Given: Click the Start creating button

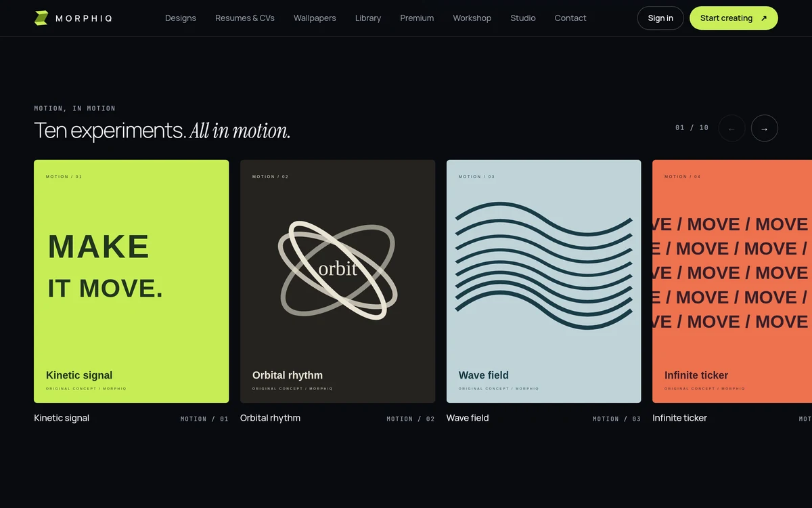Looking at the screenshot, I should pyautogui.click(x=734, y=18).
